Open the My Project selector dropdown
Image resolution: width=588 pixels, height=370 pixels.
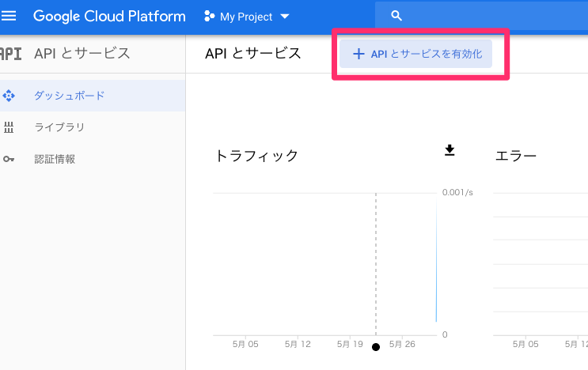click(x=247, y=17)
